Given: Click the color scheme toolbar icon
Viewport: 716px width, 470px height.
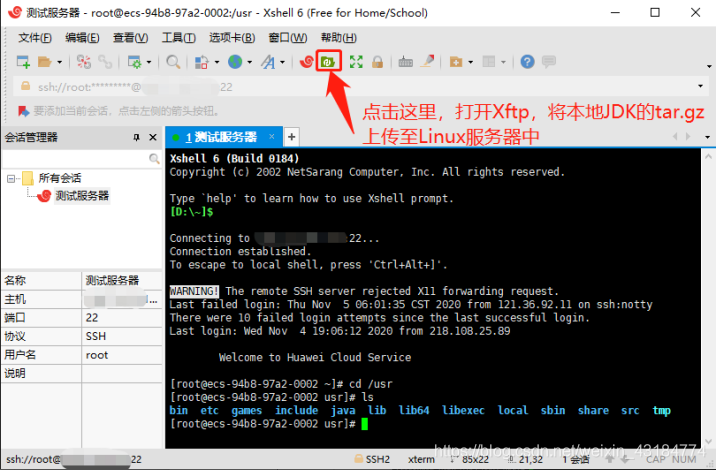Looking at the screenshot, I should 201,62.
